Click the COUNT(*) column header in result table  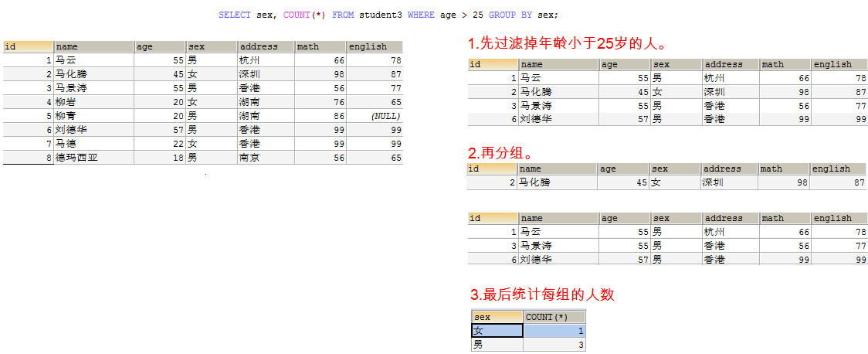click(x=554, y=317)
